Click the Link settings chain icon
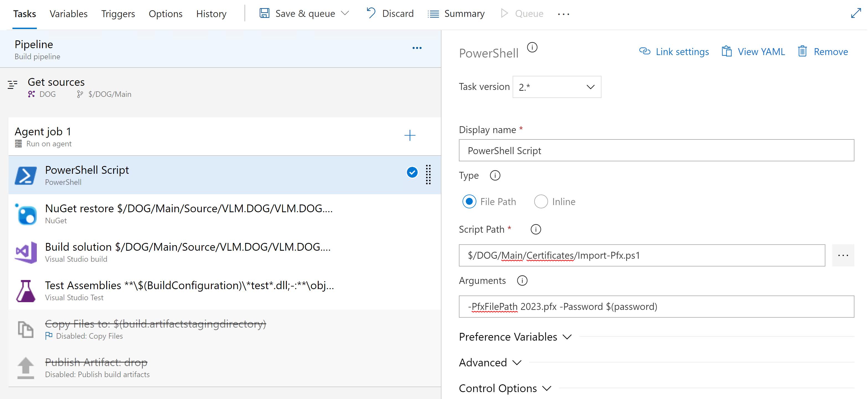This screenshot has width=868, height=399. (645, 51)
